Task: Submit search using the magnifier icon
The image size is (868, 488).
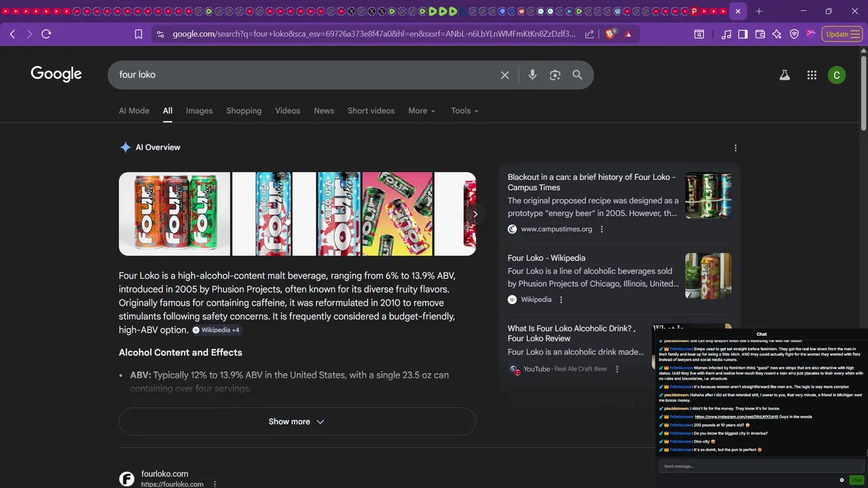Action: point(577,75)
